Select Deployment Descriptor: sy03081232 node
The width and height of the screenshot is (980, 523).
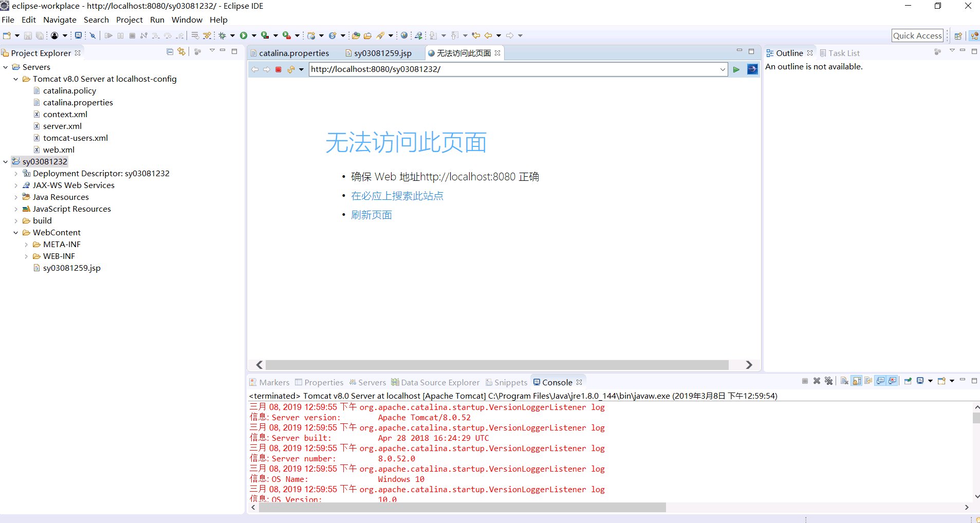coord(101,174)
